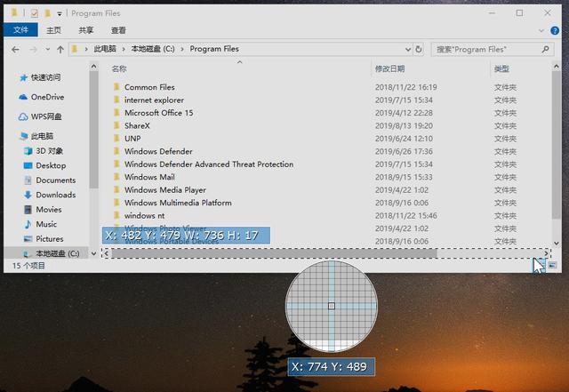Click the ShareX folder icon
The width and height of the screenshot is (569, 392).
point(116,125)
